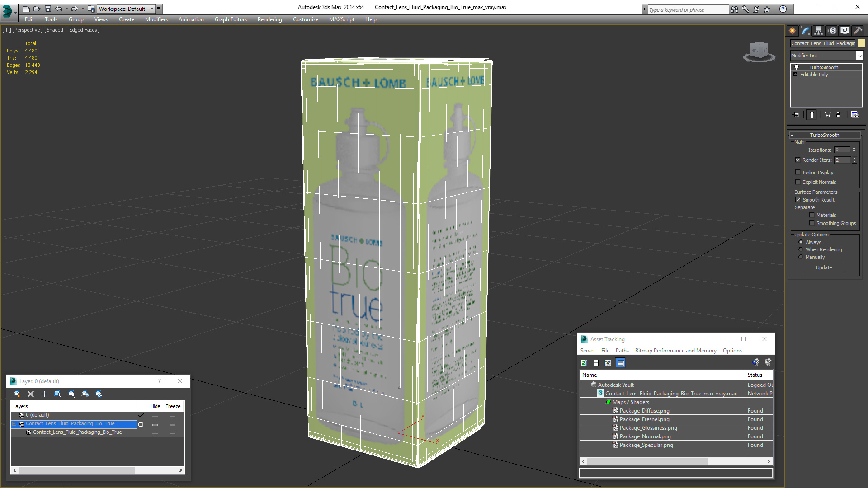Open the Modifiers menu
Image resolution: width=868 pixels, height=488 pixels.
(x=156, y=19)
